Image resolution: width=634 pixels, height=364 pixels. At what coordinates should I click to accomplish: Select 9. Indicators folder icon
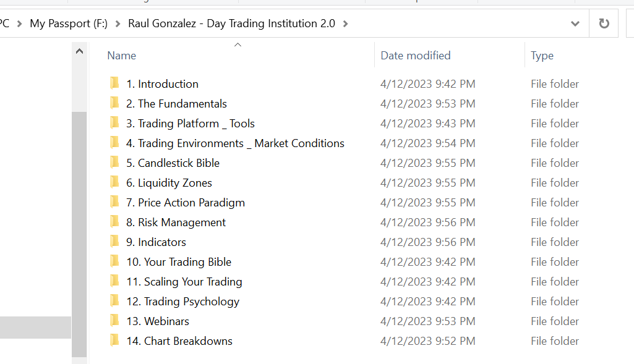pos(114,242)
